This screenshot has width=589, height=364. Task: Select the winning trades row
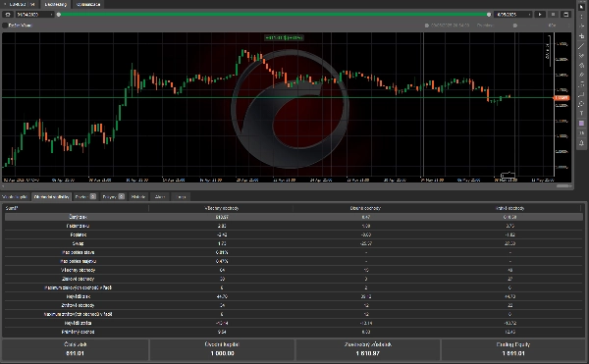[294, 279]
